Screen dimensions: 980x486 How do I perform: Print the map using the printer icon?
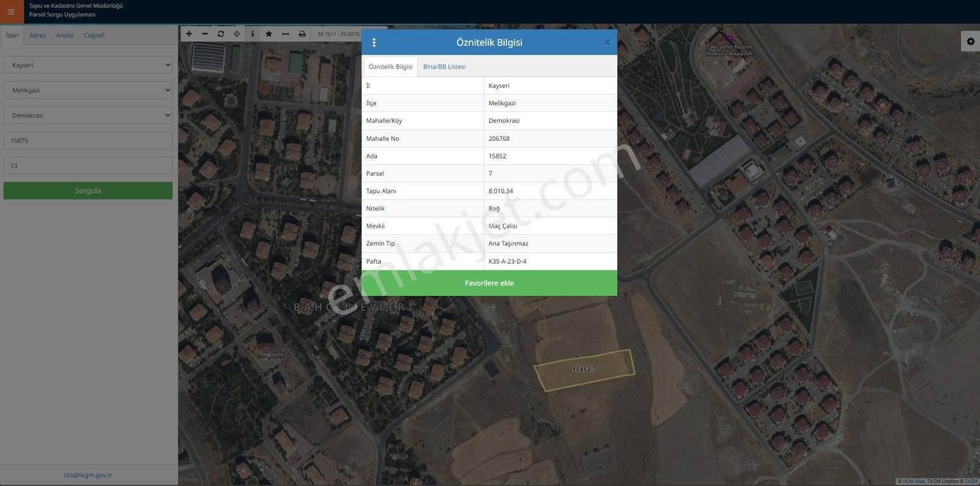pos(302,34)
